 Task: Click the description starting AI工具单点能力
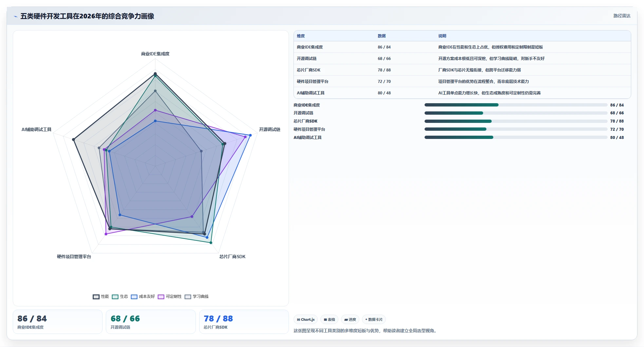pyautogui.click(x=489, y=93)
